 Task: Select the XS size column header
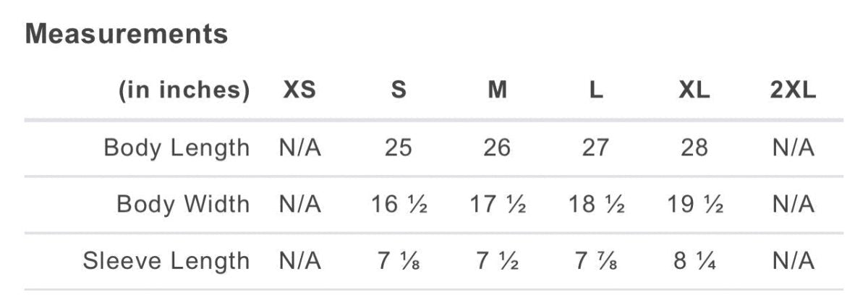[299, 90]
